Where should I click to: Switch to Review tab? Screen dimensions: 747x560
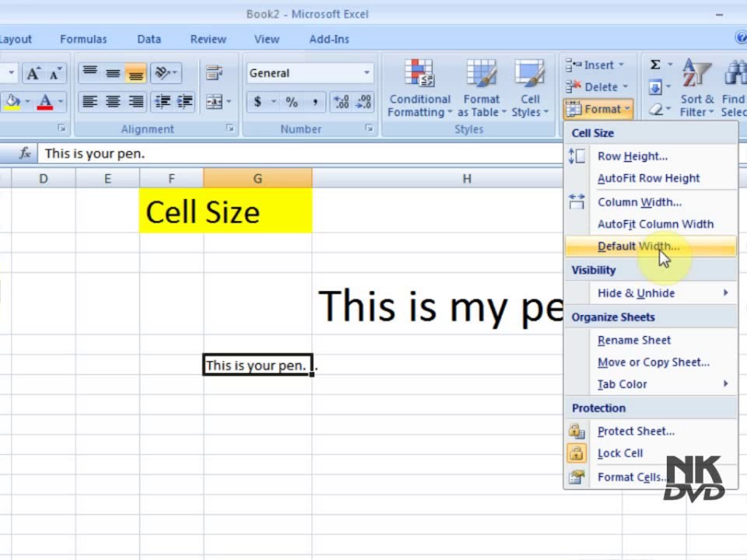pyautogui.click(x=209, y=39)
